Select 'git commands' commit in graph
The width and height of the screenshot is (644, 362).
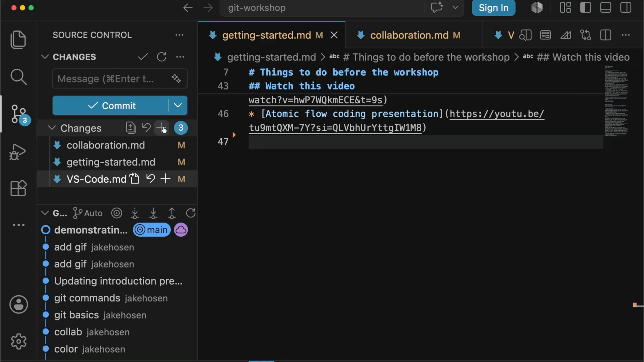[x=117, y=298]
